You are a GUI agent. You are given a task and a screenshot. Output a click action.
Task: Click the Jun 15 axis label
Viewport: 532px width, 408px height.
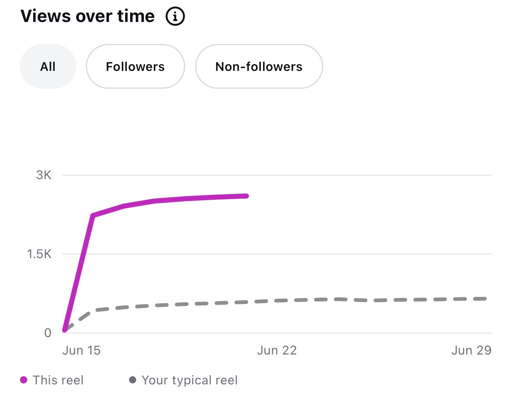82,350
